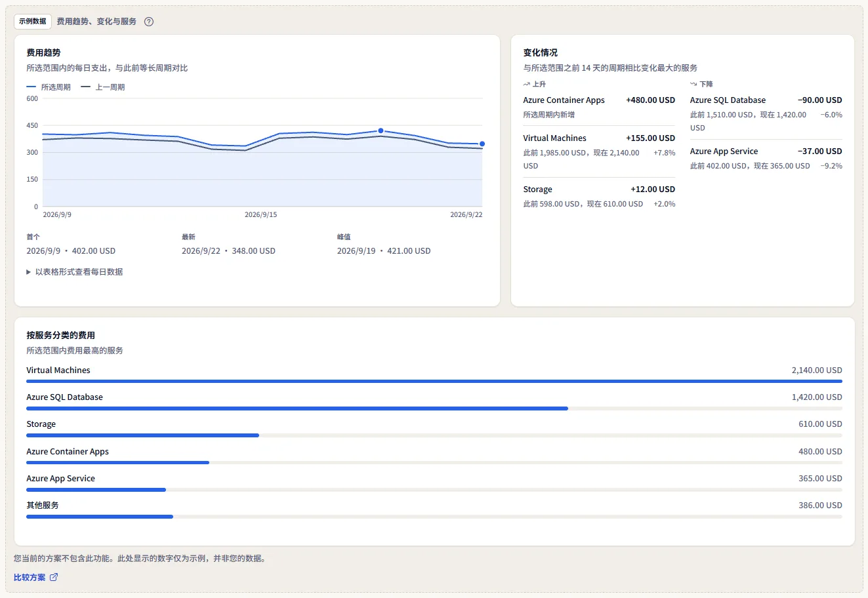This screenshot has width=868, height=598.
Task: Click the 示例数据 badge
Action: pos(33,21)
